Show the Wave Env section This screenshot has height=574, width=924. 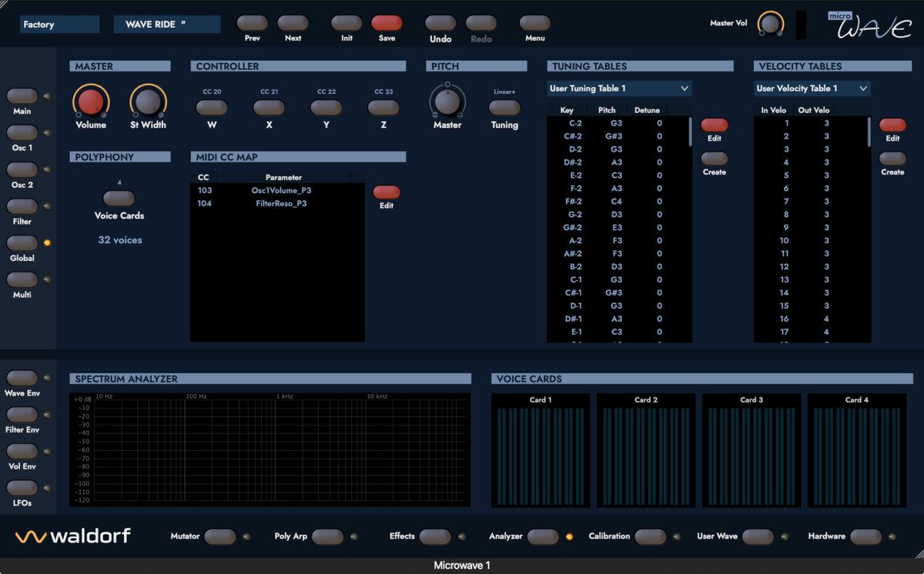click(x=22, y=378)
